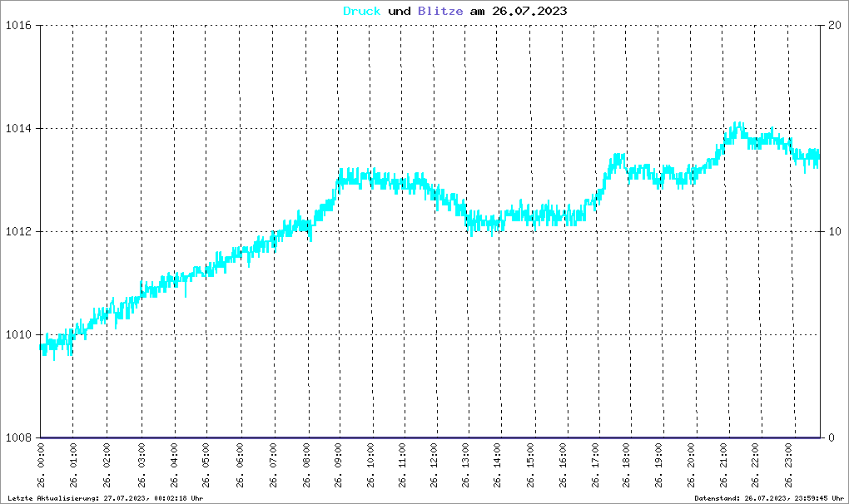Click the 'Letzte Aktualisierung' timestamp text
The height and width of the screenshot is (504, 849).
pos(106,498)
